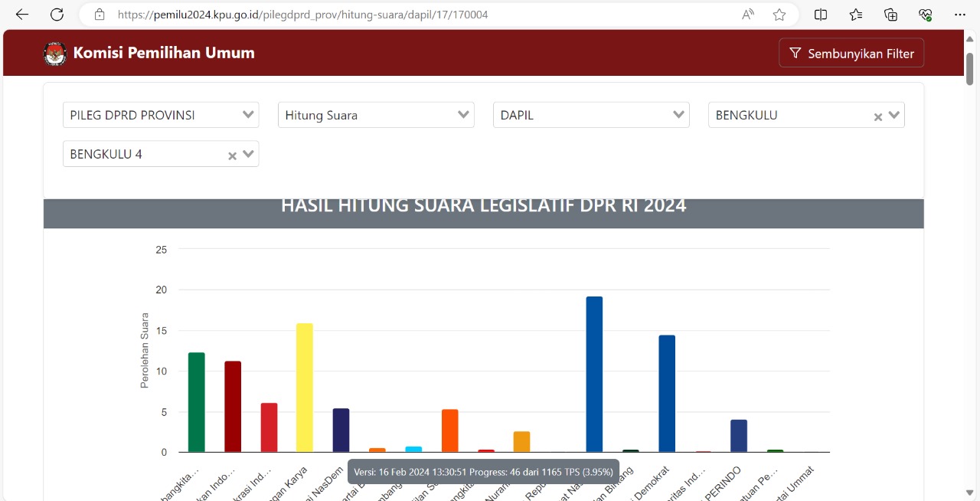
Task: Open the DAPIL dropdown
Action: [x=591, y=115]
